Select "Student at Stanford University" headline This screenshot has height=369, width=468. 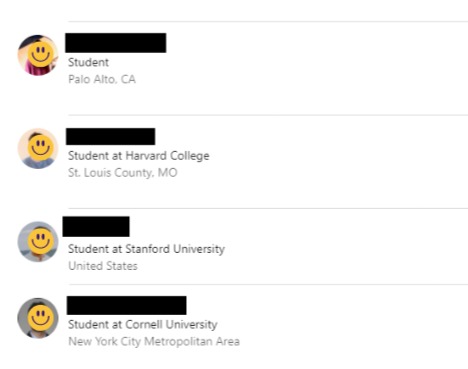(146, 249)
